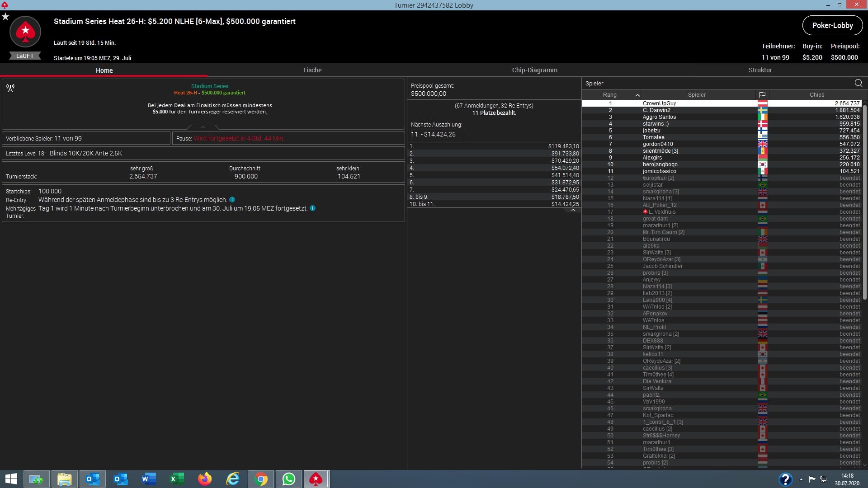Open WhatsApp from the taskbar
This screenshot has width=868, height=488.
pos(288,479)
